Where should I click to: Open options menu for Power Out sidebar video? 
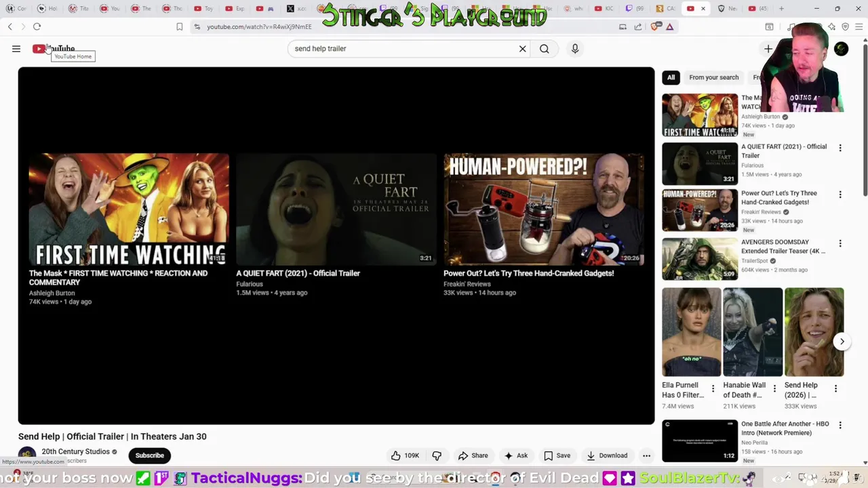point(840,195)
